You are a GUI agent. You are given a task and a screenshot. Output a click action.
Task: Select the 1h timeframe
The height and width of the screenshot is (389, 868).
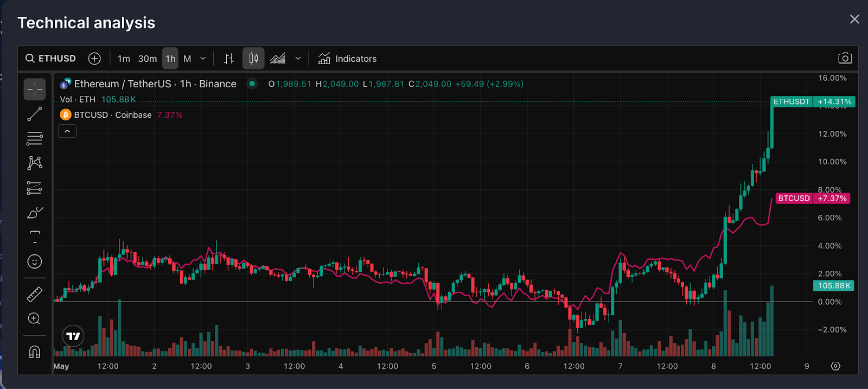click(170, 59)
